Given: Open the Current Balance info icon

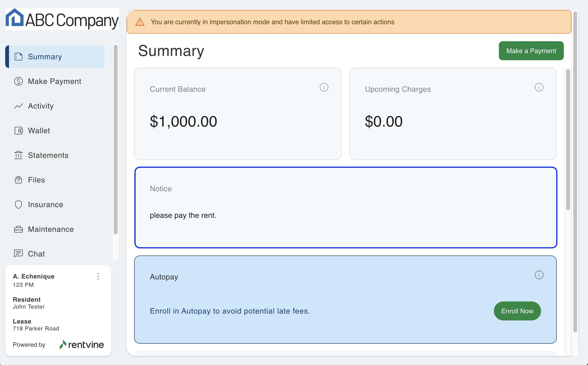Looking at the screenshot, I should point(324,87).
